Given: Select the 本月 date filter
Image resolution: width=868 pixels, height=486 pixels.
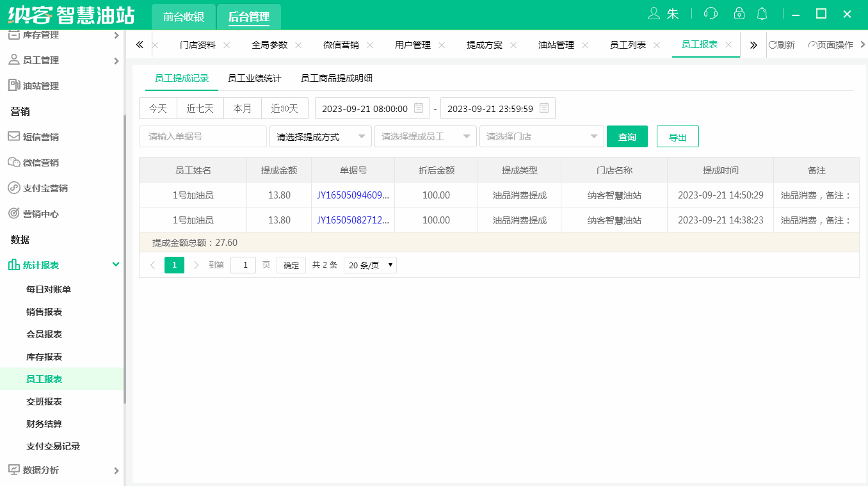Looking at the screenshot, I should point(243,108).
